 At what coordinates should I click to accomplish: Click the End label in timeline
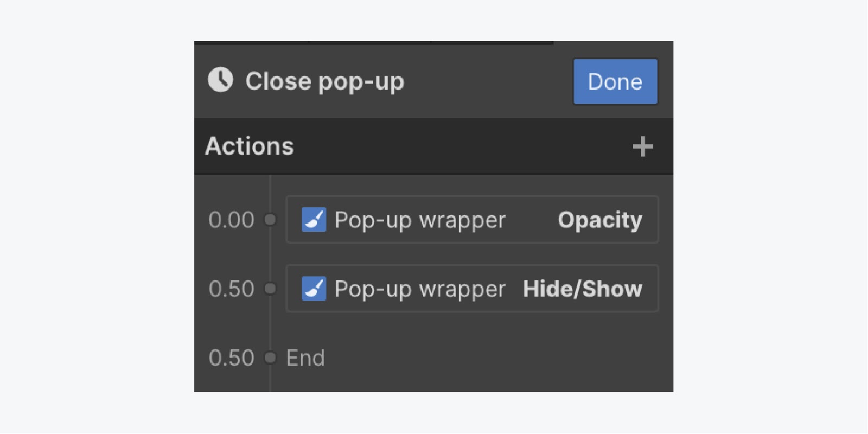[x=305, y=358]
